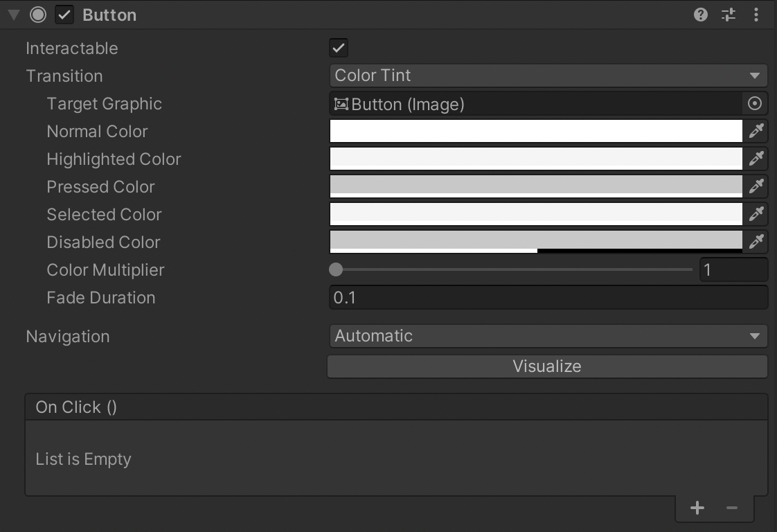This screenshot has width=777, height=532.
Task: Pick Normal Color with the eyedropper
Action: pyautogui.click(x=756, y=131)
